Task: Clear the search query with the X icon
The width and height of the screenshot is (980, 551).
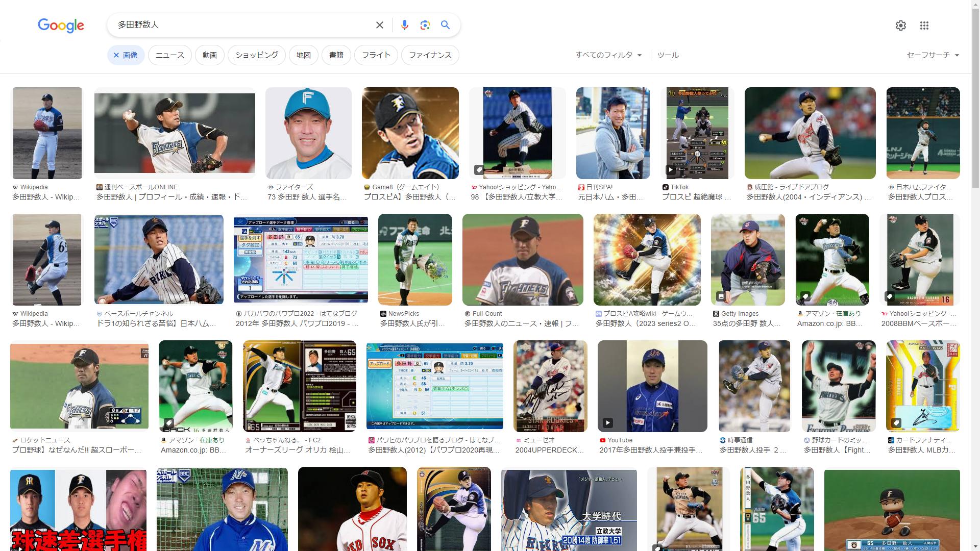Action: coord(379,24)
